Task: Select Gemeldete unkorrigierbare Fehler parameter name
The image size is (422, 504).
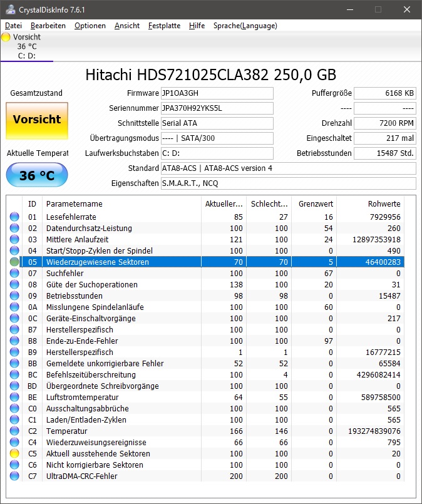Action: pos(105,364)
